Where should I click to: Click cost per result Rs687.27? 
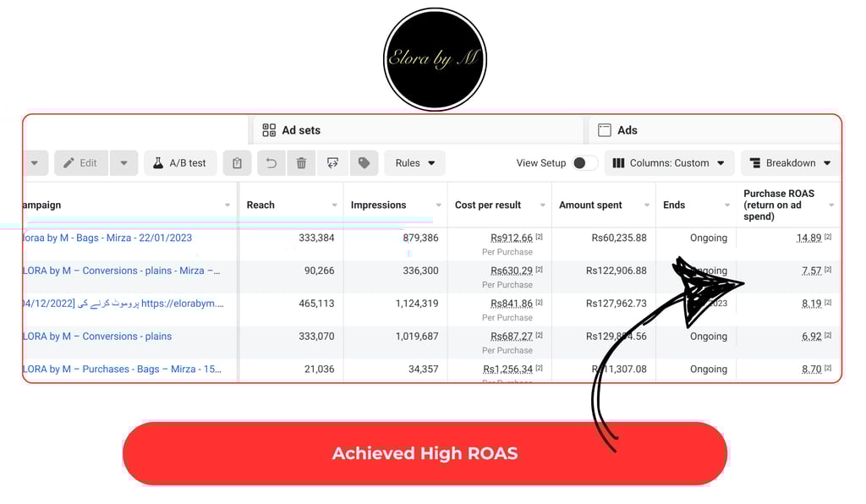click(x=512, y=337)
